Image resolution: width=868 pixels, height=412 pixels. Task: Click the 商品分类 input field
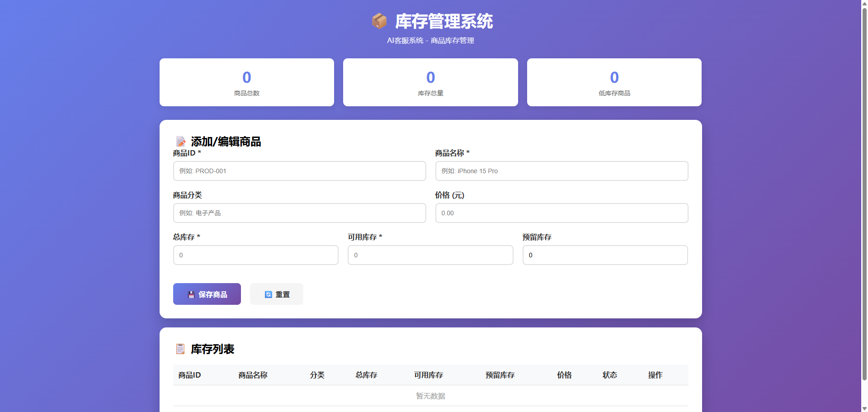(x=299, y=213)
